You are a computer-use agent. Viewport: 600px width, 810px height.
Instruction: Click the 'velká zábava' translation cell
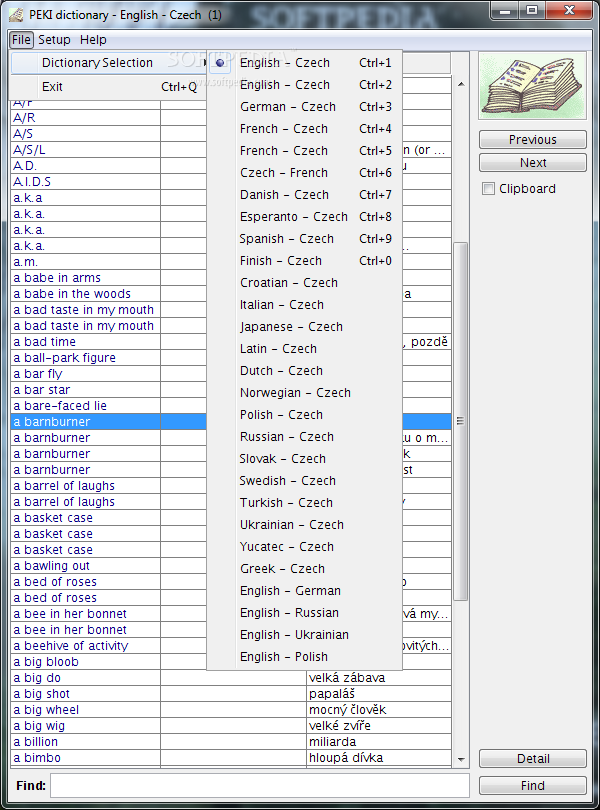point(379,678)
